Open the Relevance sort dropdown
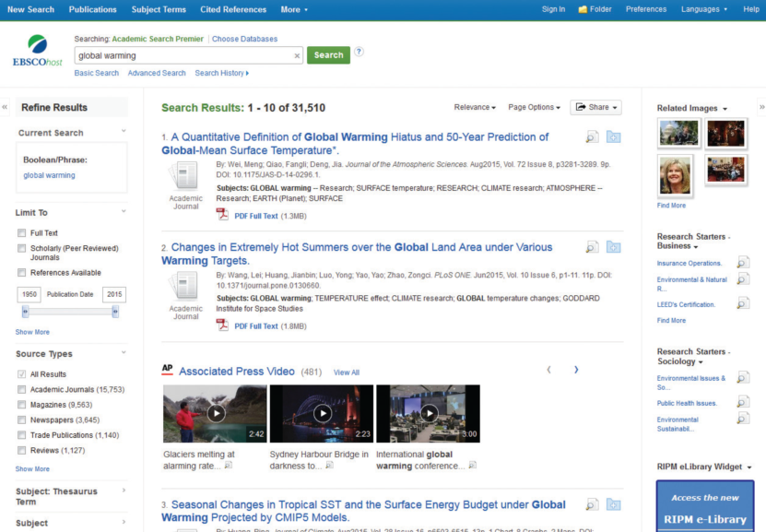The image size is (766, 532). 475,108
